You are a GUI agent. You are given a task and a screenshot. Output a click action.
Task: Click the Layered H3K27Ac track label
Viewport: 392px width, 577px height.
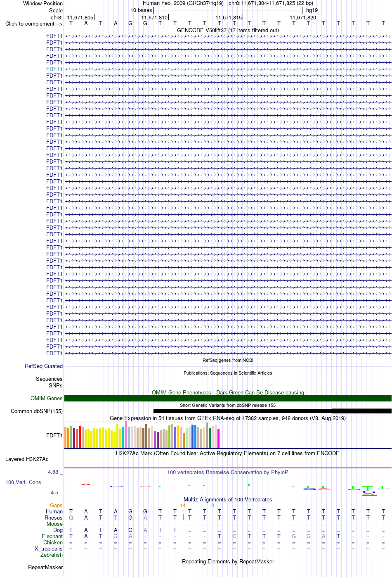[27, 459]
